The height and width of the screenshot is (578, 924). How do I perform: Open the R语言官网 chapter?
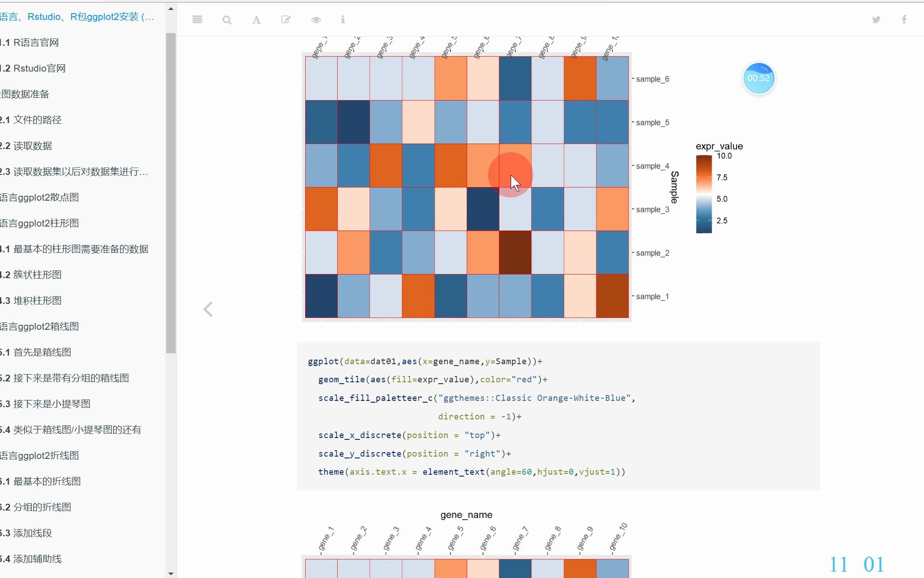(x=36, y=43)
